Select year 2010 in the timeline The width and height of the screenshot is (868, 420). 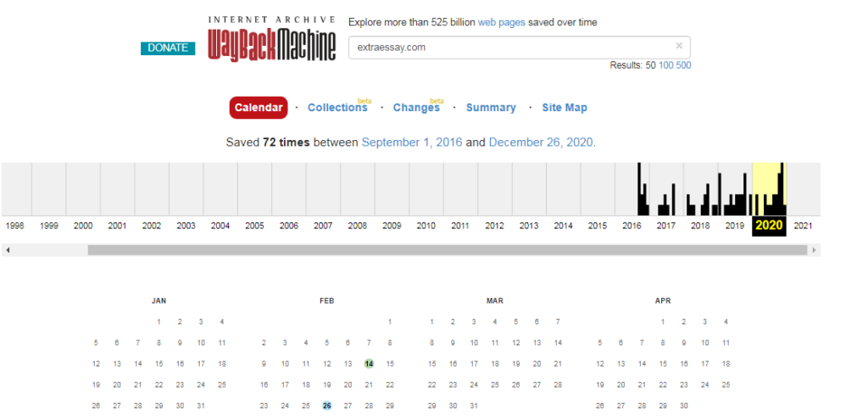(426, 226)
